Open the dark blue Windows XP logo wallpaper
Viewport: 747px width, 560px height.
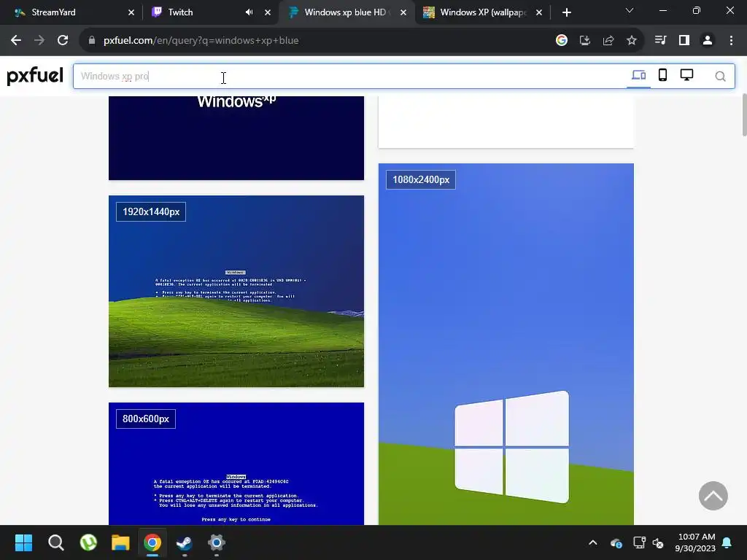point(236,138)
